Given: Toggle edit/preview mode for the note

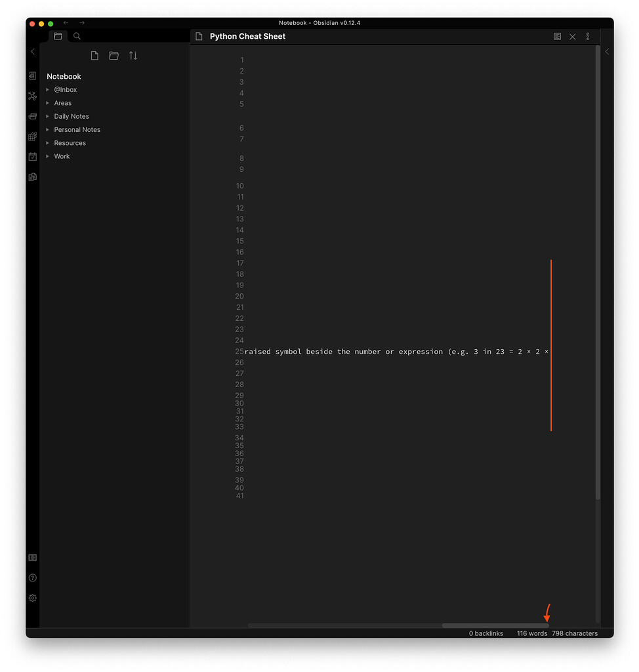Looking at the screenshot, I should point(557,36).
